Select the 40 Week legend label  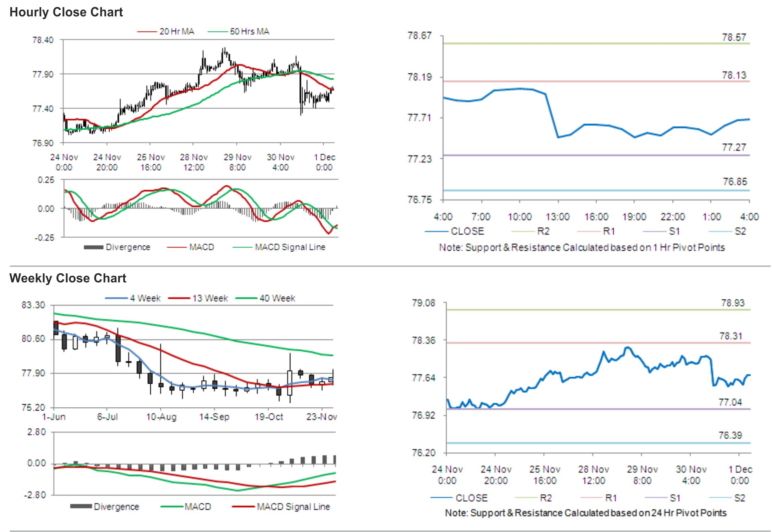coord(277,298)
